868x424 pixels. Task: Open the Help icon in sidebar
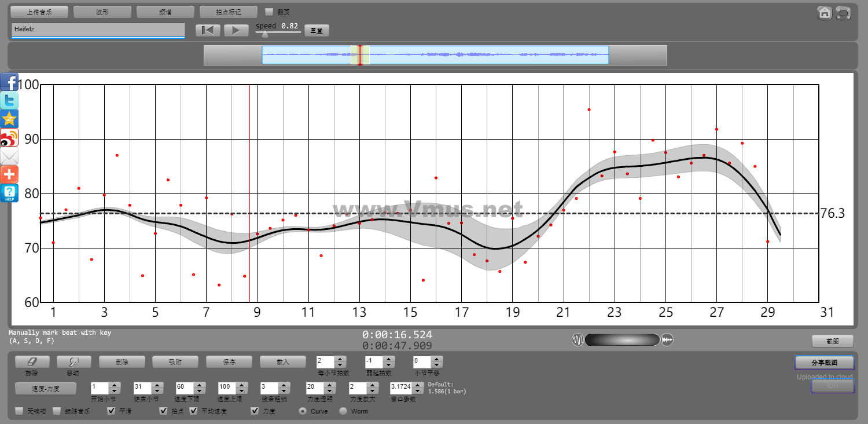click(x=9, y=193)
